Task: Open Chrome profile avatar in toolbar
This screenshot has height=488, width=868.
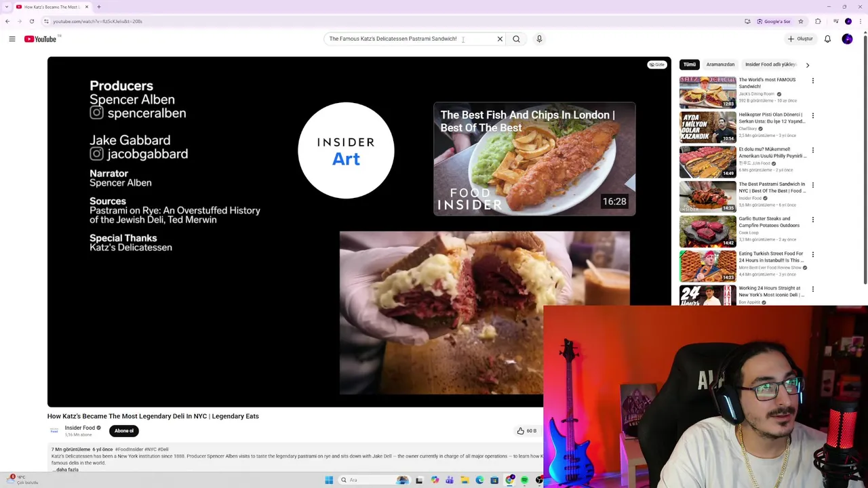Action: pyautogui.click(x=848, y=21)
